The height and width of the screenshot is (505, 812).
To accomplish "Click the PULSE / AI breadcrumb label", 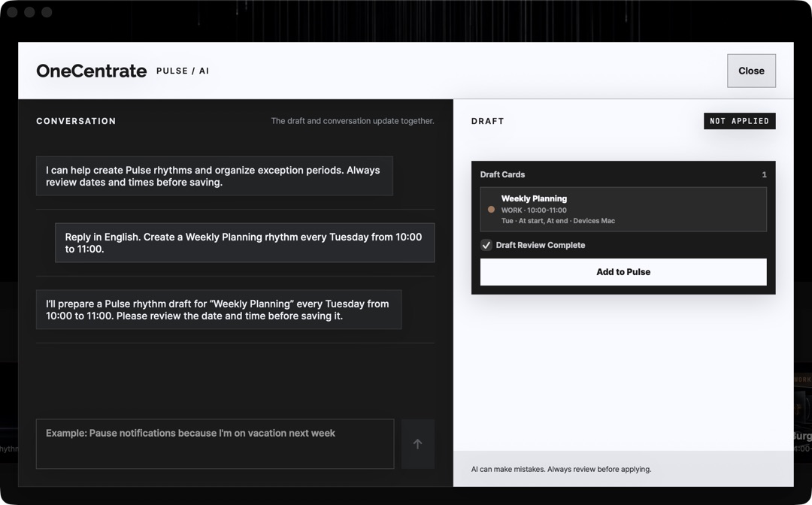I will click(183, 71).
